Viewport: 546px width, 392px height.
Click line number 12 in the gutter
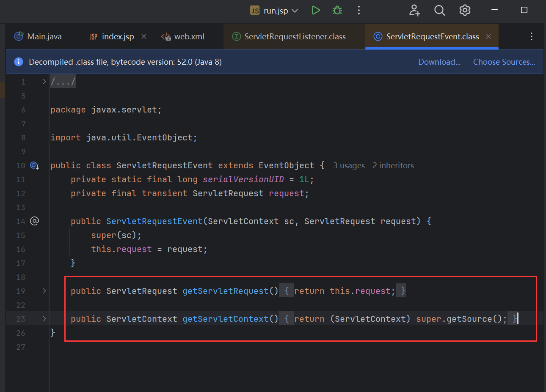click(21, 194)
